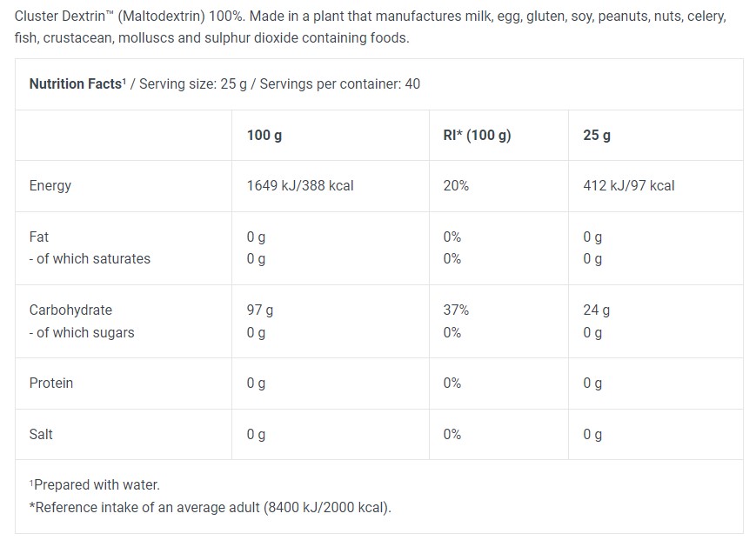Click the reference intake footnote text
The image size is (756, 547).
pyautogui.click(x=211, y=507)
